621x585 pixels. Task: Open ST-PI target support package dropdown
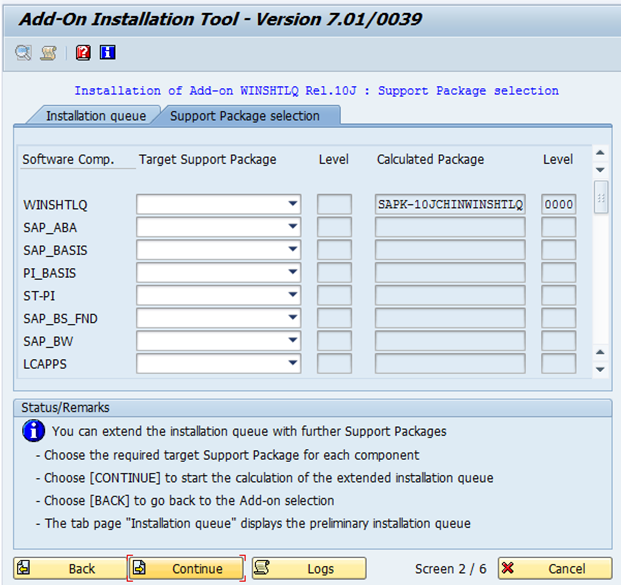pyautogui.click(x=293, y=295)
